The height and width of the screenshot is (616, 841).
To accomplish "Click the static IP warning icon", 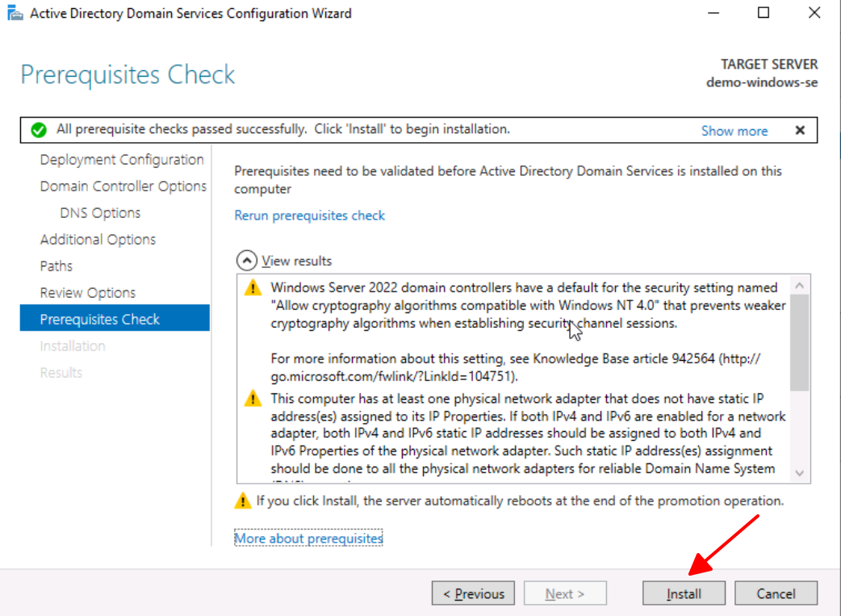I will (253, 398).
